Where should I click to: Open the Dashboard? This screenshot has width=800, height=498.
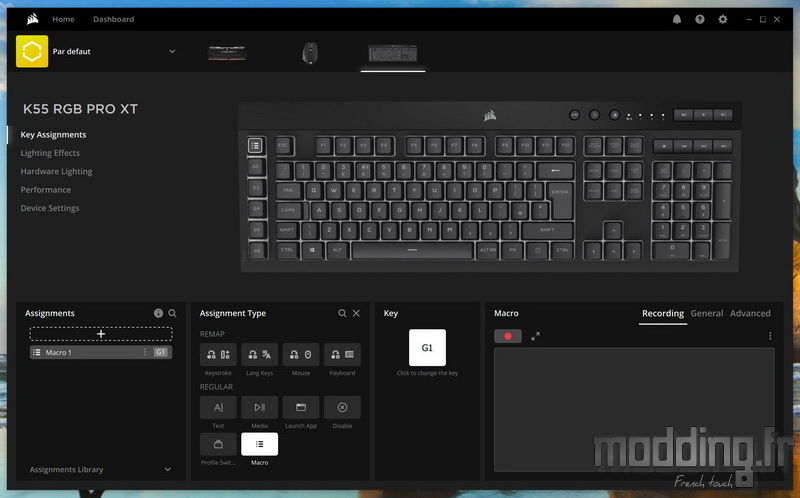tap(113, 19)
